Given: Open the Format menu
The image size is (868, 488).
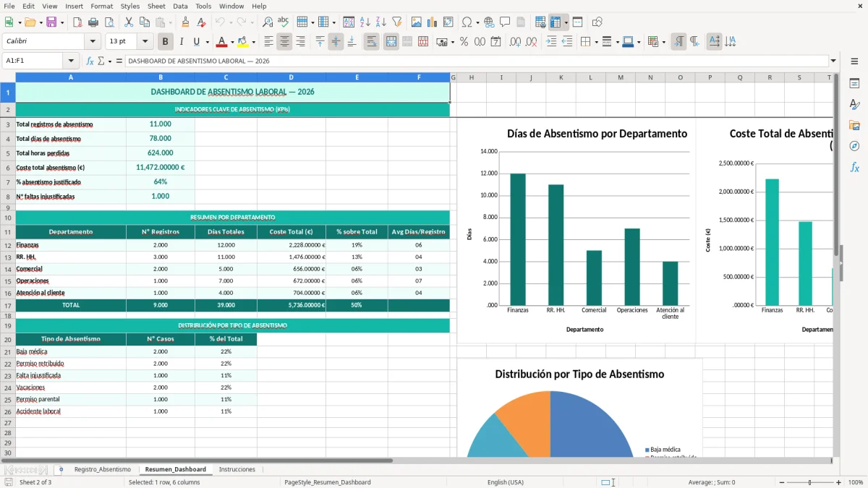Looking at the screenshot, I should 102,6.
